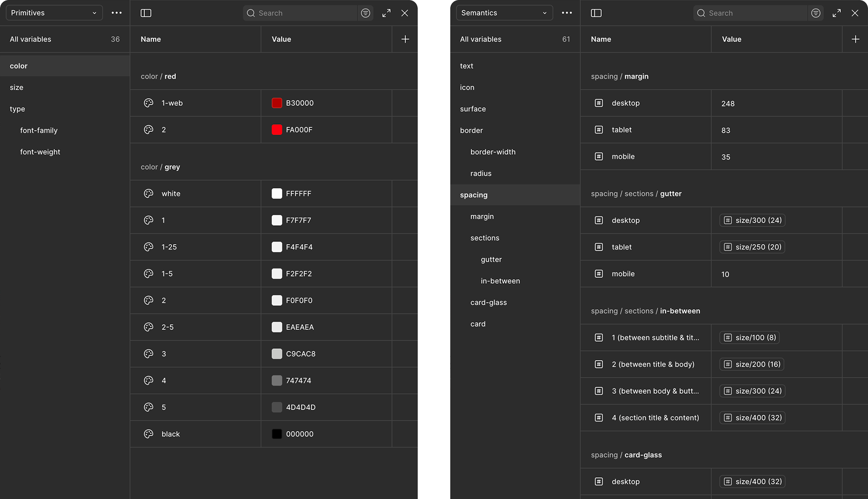Click the F2F2F2 hex value text

tap(299, 274)
